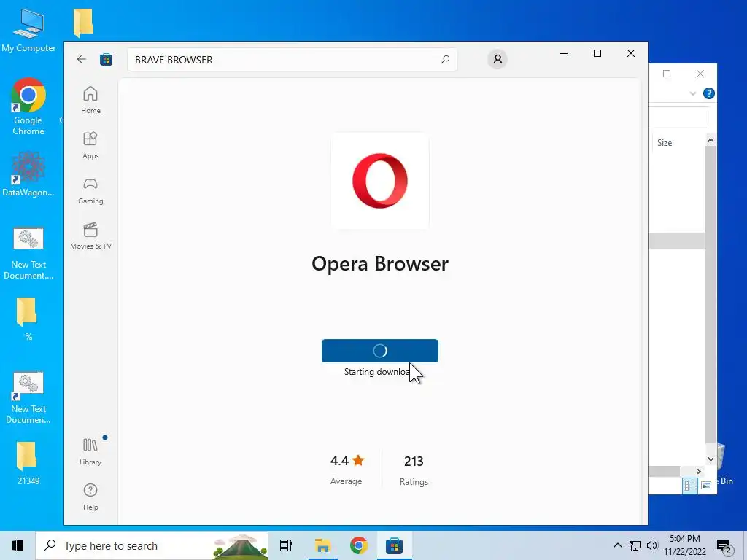
Task: Click the volume speaker tray icon
Action: point(652,545)
